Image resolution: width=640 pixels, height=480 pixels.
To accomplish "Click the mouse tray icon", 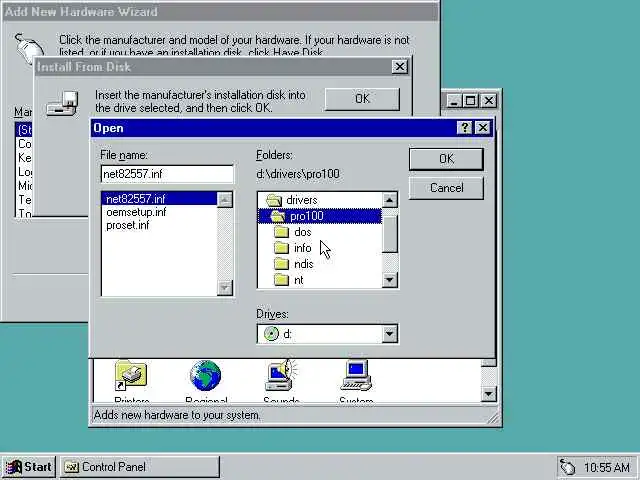I will tap(567, 467).
